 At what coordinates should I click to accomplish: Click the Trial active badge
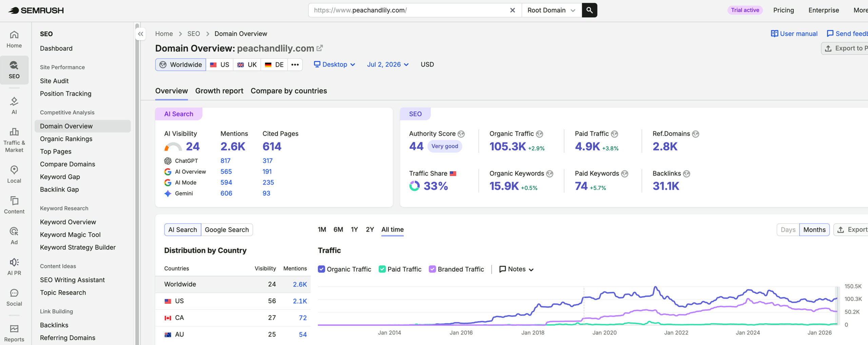[745, 10]
